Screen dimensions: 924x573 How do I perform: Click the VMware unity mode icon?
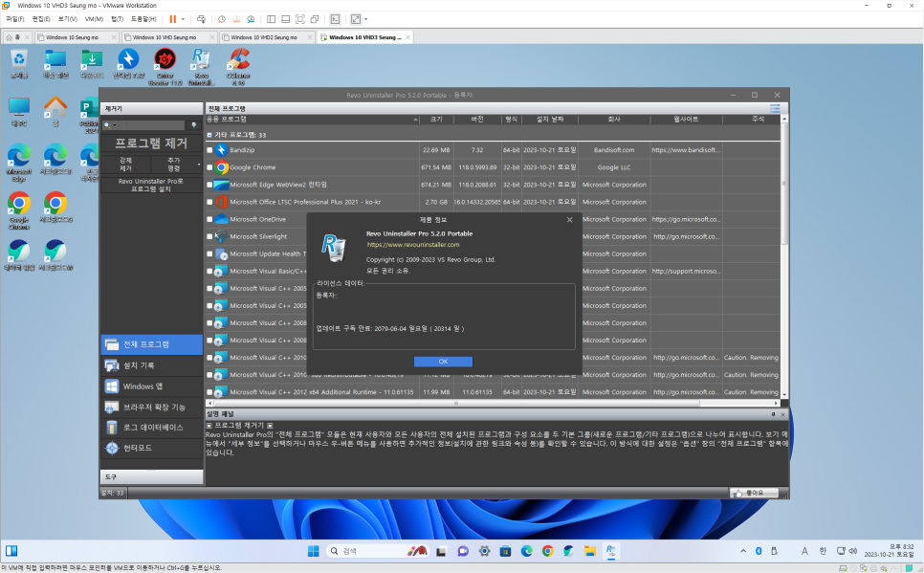pos(315,19)
